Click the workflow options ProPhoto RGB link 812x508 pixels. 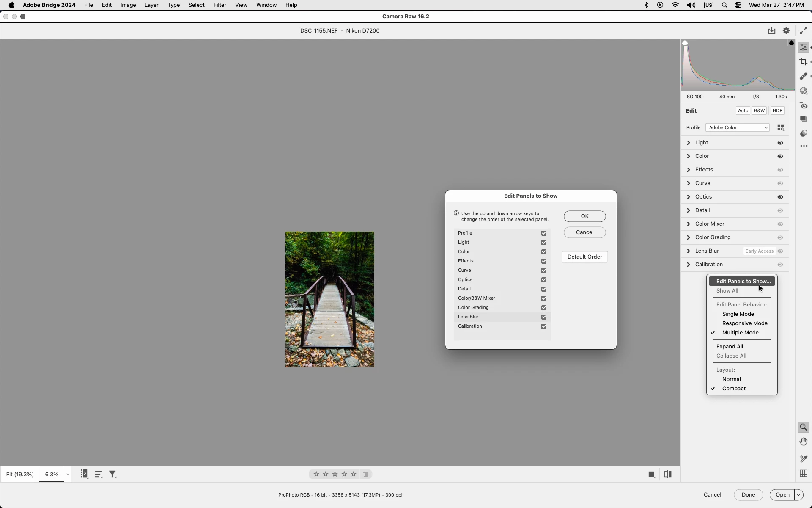point(340,495)
